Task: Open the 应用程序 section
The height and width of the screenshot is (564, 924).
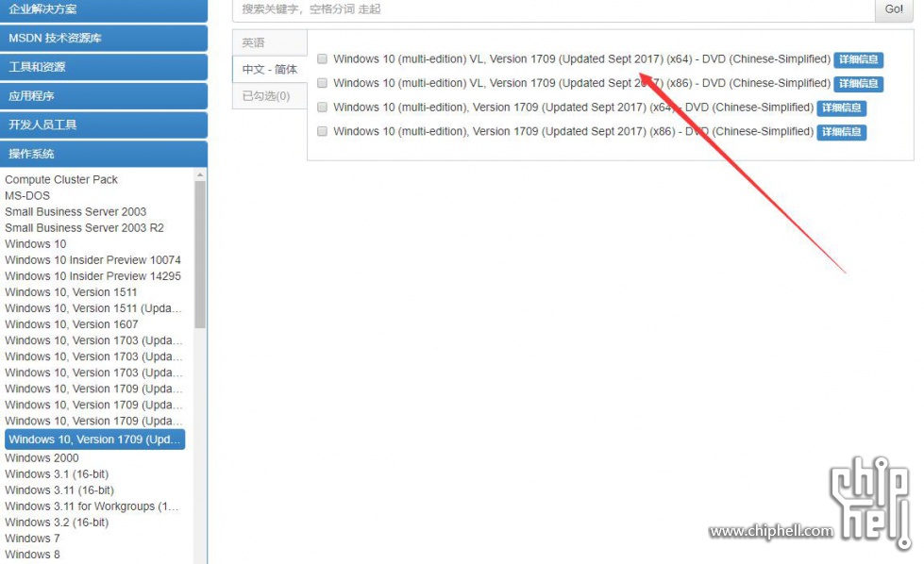Action: pos(104,96)
